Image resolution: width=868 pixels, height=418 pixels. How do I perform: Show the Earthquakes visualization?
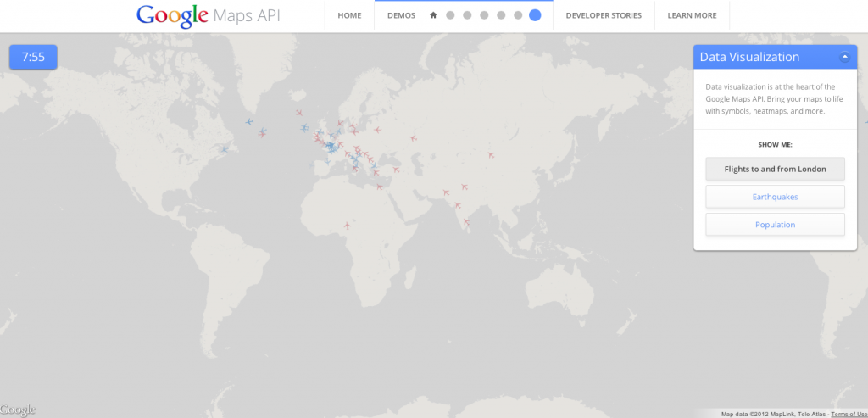click(775, 197)
